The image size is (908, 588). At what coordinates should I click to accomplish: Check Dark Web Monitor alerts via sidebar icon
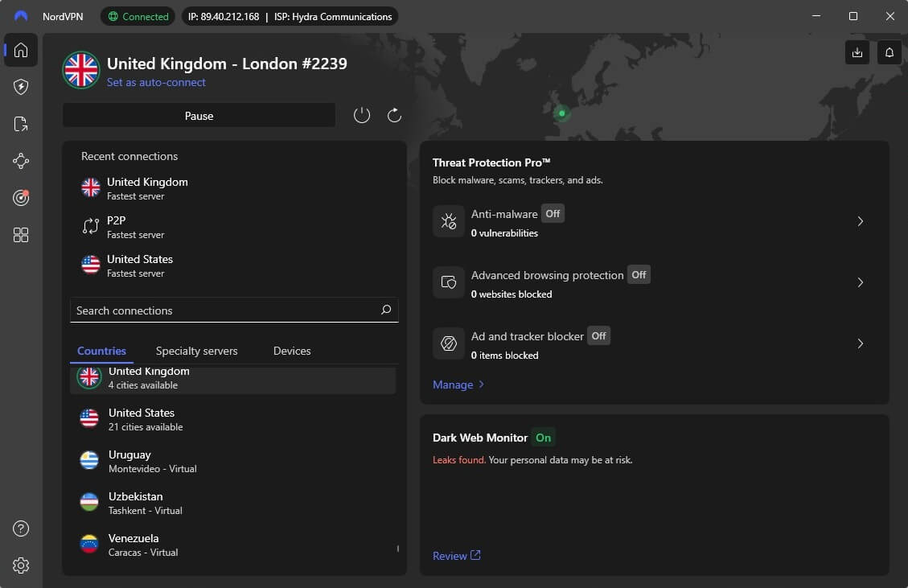tap(20, 198)
